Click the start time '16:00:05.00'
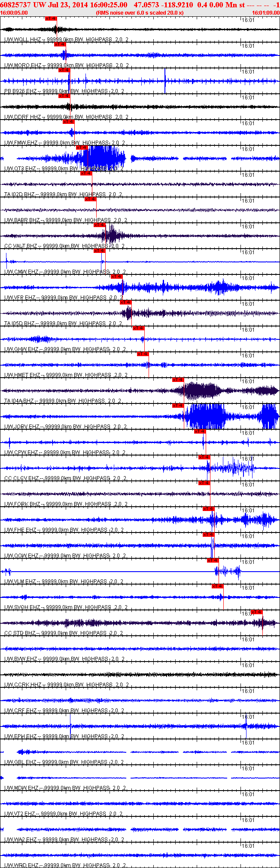Viewport: 280px width, 868px height. click(x=14, y=13)
